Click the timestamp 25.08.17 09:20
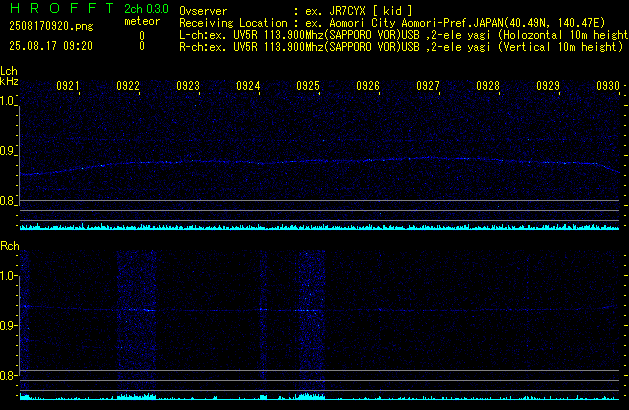Viewport: 629px width, 410px height. (x=51, y=46)
